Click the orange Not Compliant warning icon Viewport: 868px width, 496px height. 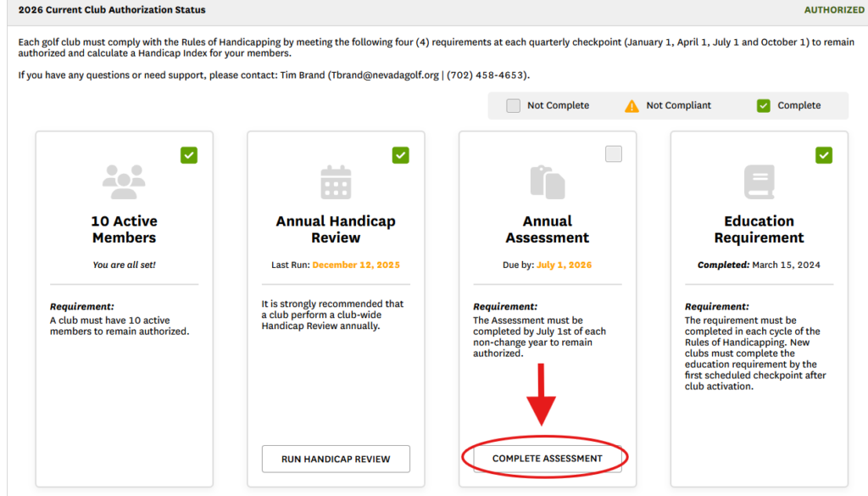[632, 106]
